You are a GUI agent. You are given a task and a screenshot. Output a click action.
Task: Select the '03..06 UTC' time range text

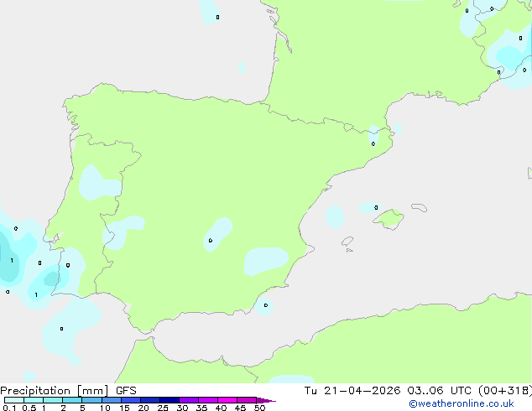440,391
